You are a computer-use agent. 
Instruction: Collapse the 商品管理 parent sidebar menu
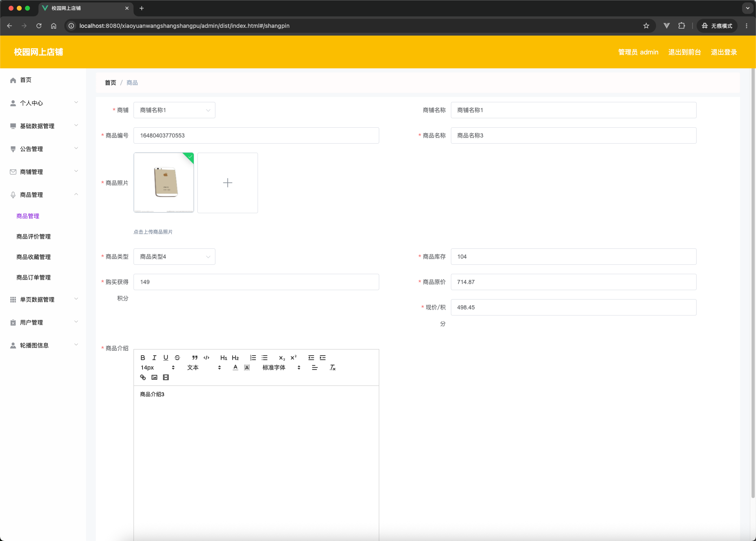(43, 195)
